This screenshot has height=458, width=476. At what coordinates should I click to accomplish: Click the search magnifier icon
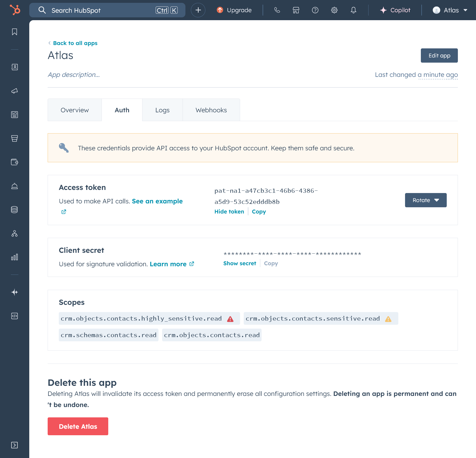click(x=42, y=10)
